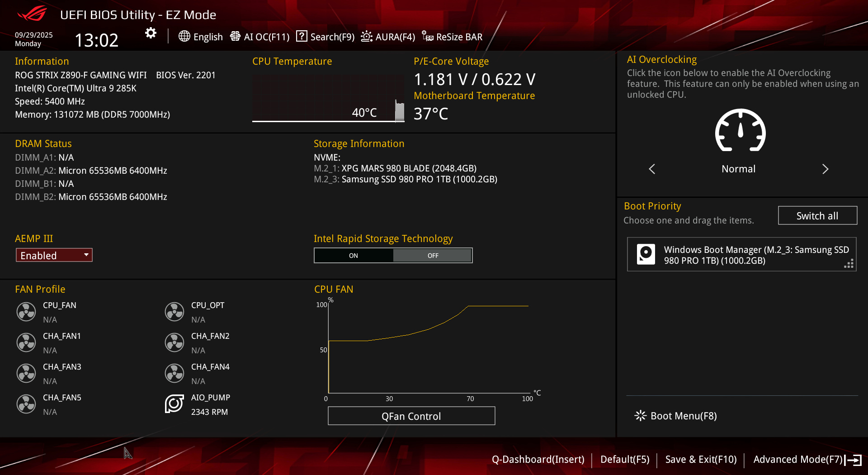Click the AIO_PUMP pump icon

(x=175, y=404)
